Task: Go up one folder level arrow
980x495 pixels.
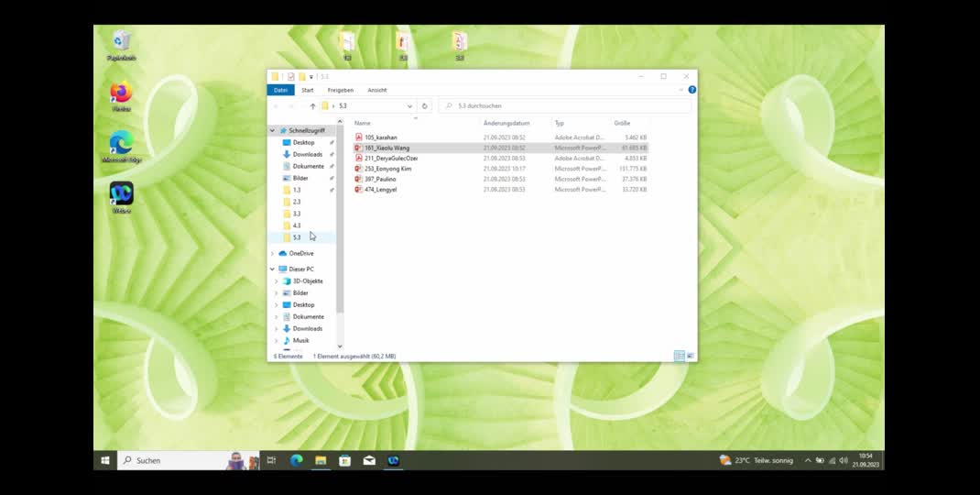Action: pos(312,106)
